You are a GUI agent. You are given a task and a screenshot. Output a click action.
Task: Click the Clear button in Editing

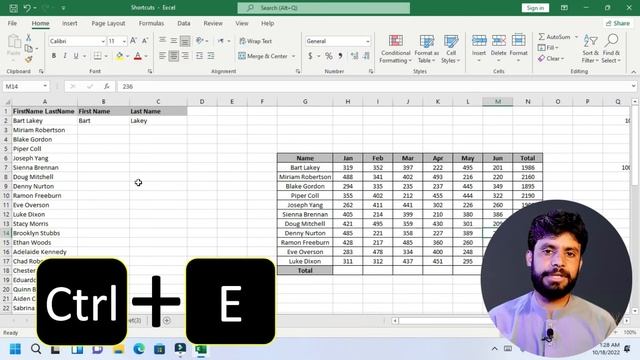[x=551, y=59]
